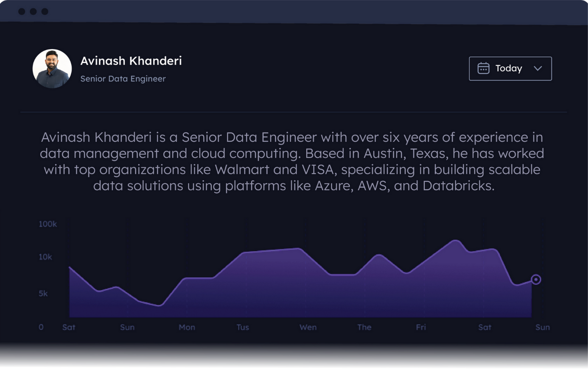This screenshot has height=375, width=588.
Task: Select the The label on the chart axis
Action: pyautogui.click(x=364, y=327)
